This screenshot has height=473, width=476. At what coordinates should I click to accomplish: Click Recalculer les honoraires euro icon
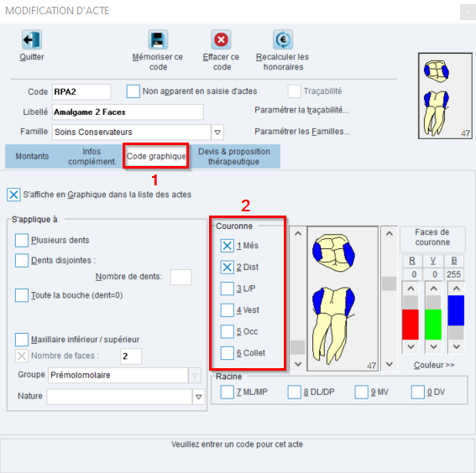click(x=283, y=39)
